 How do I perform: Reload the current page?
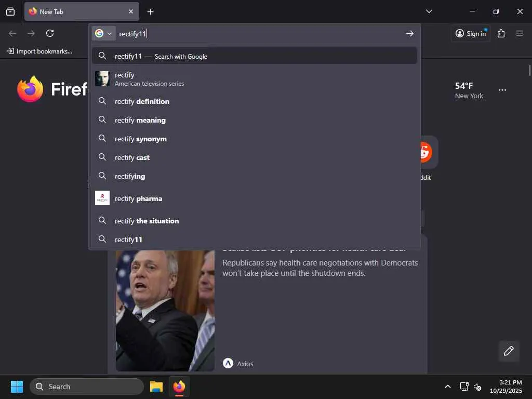(50, 33)
